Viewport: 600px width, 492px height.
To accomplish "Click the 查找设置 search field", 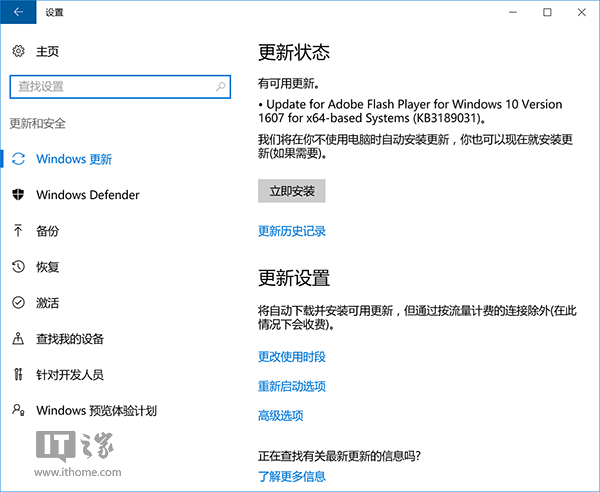I will click(120, 87).
